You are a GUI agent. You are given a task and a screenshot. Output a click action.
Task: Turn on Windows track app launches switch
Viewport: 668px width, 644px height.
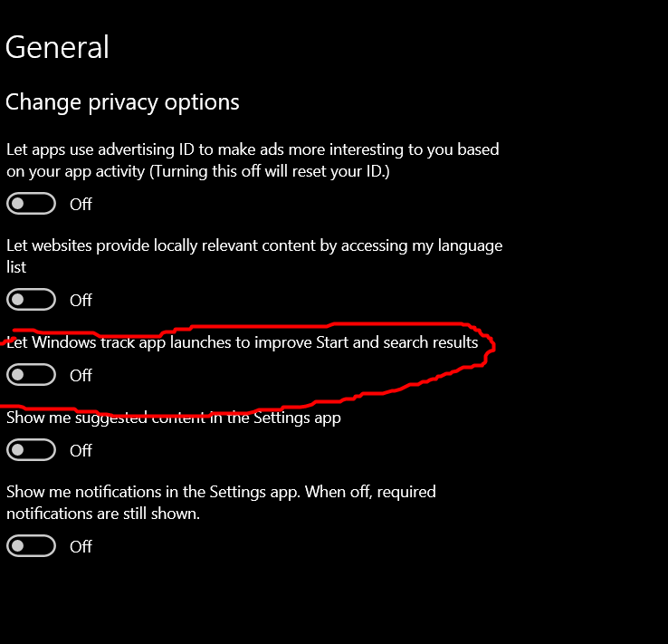pyautogui.click(x=31, y=375)
